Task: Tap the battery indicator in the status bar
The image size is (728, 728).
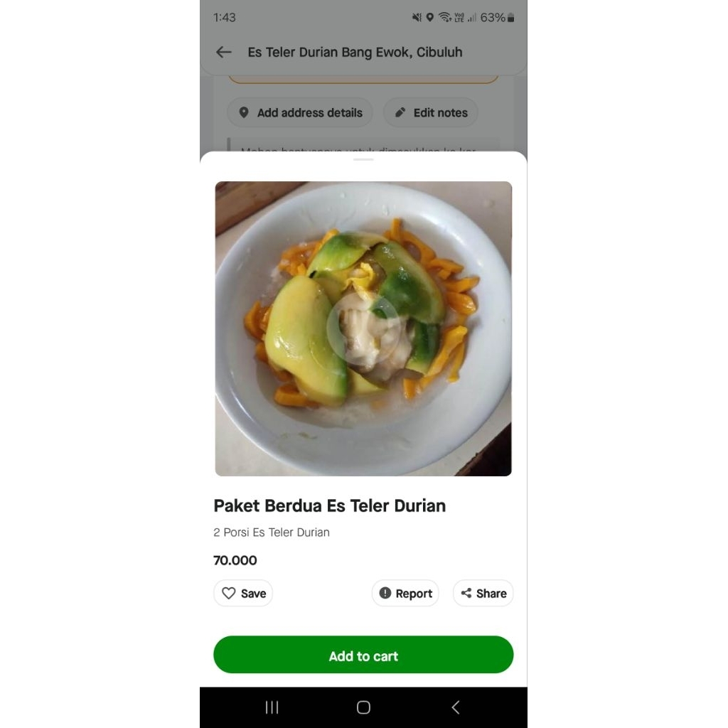Action: (510, 18)
